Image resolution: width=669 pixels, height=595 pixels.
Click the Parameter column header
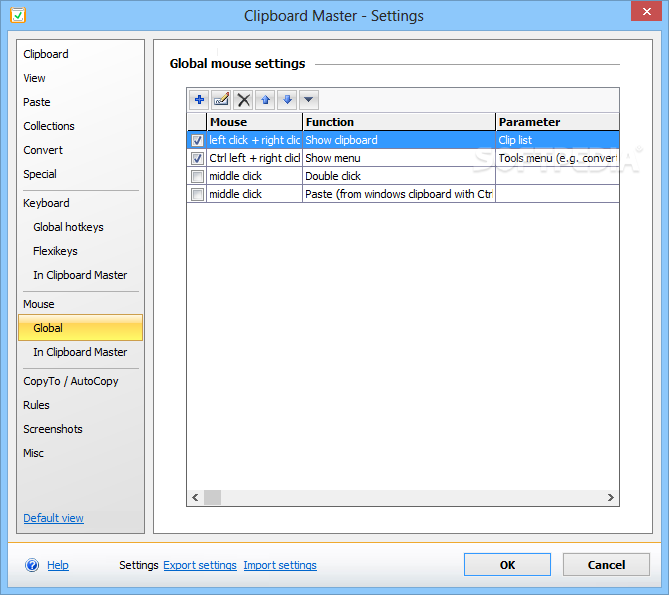(x=558, y=122)
